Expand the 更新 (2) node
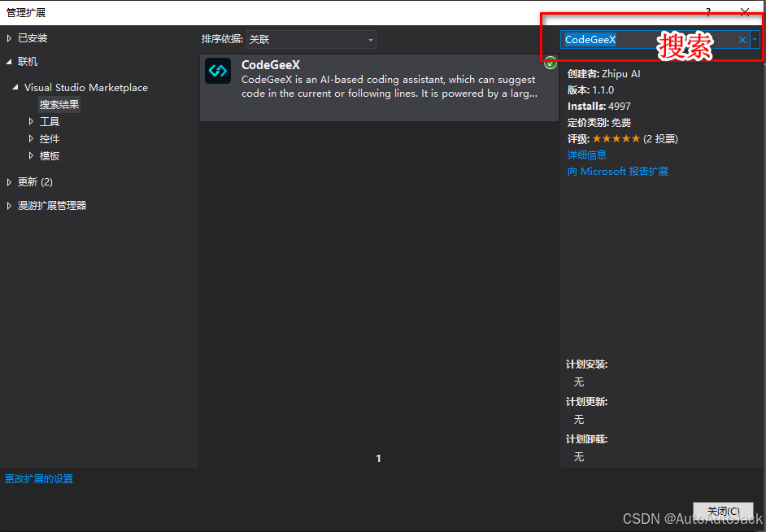The width and height of the screenshot is (766, 532). coord(9,182)
